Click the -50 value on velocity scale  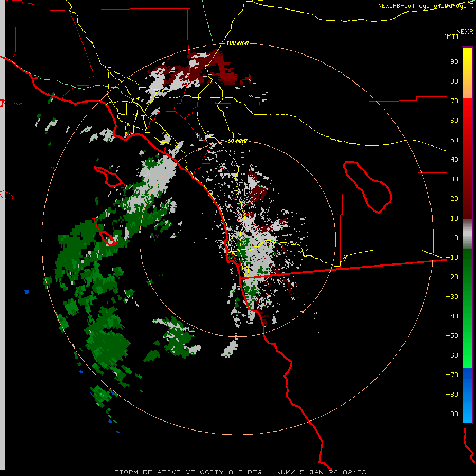tap(452, 336)
